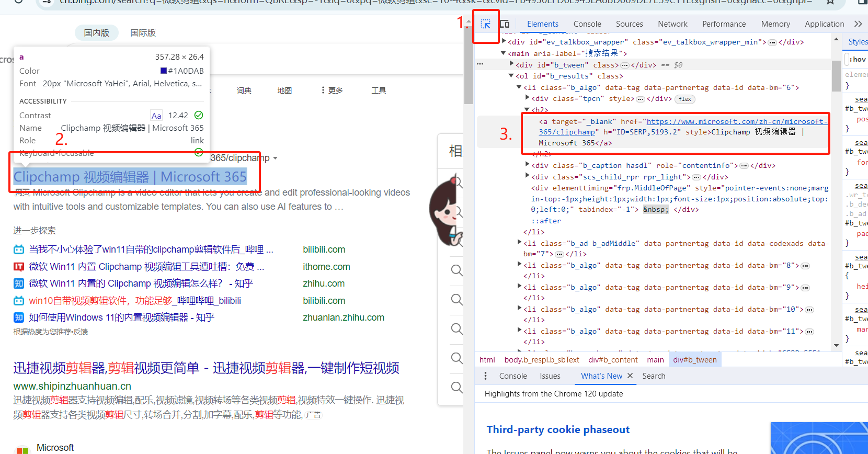Expand the ev_talkbox_wrapper div node
868x454 pixels.
pos(504,41)
